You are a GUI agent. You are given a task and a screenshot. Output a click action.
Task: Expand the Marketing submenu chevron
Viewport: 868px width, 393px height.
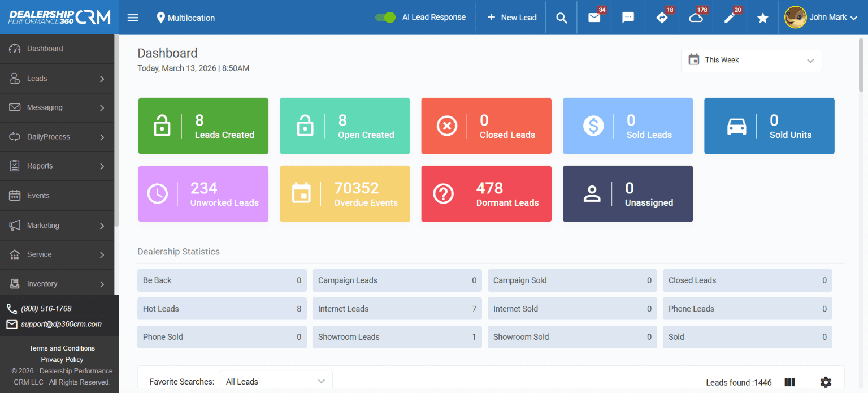102,226
